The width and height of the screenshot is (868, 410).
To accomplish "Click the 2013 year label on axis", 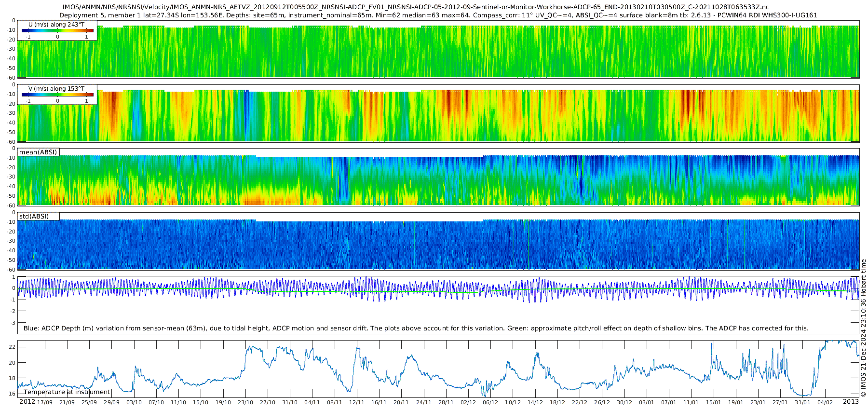I will click(851, 402).
